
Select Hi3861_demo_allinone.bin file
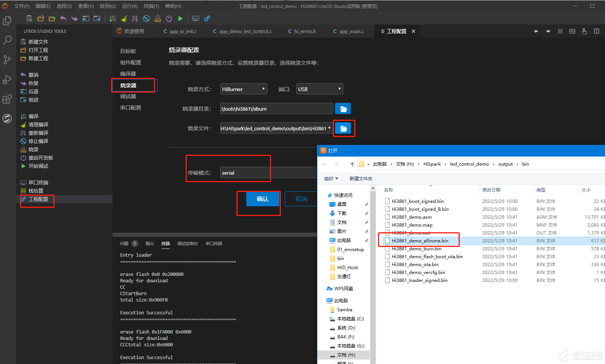click(x=420, y=241)
